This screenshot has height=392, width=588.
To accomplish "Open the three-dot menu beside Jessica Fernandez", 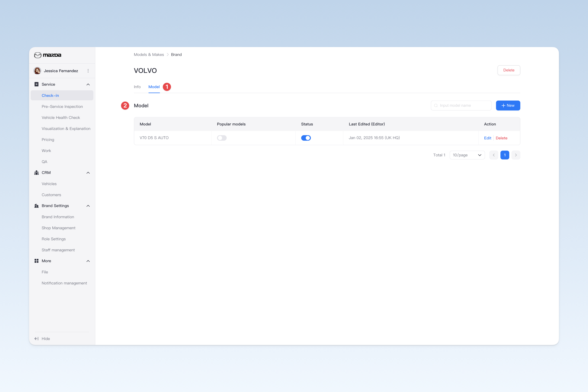I will pos(88,71).
